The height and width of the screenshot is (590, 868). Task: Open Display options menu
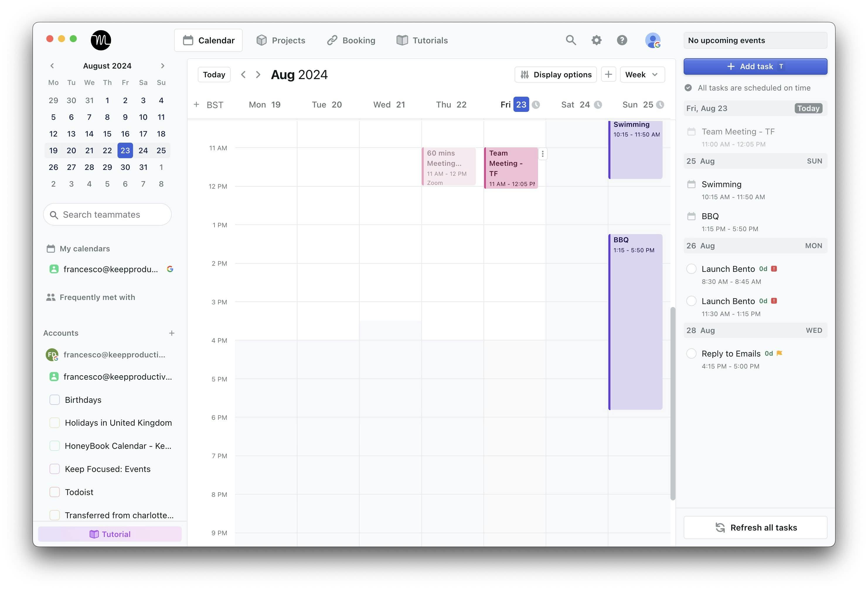pyautogui.click(x=556, y=74)
